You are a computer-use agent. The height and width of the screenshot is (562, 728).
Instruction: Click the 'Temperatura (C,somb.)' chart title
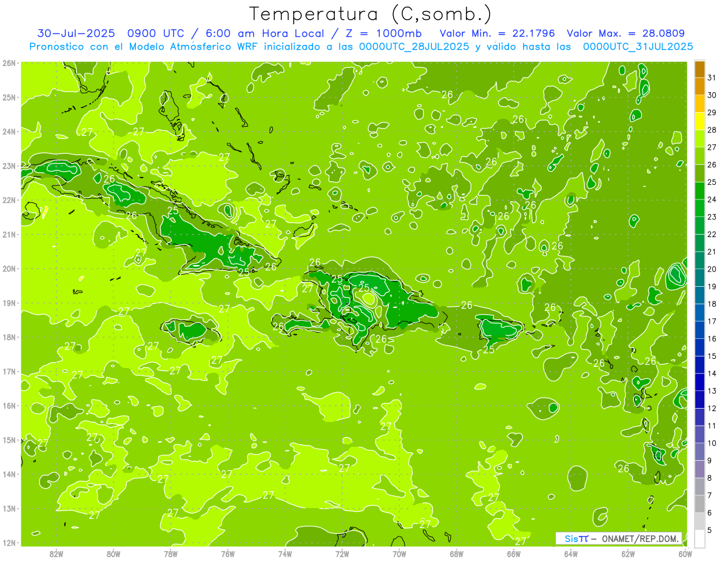click(370, 14)
